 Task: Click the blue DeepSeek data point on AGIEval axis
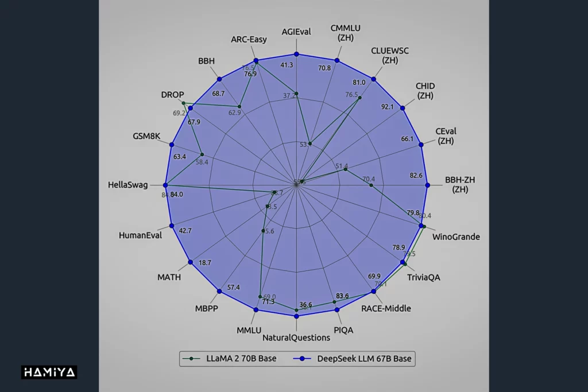pos(297,55)
